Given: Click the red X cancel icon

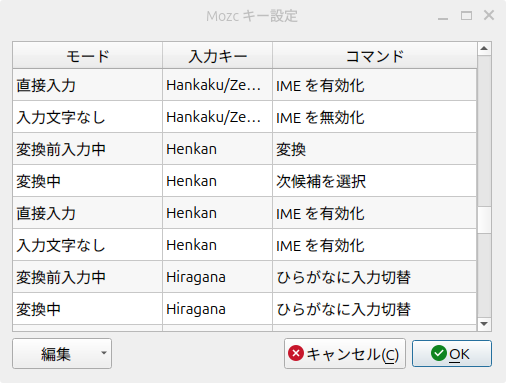Looking at the screenshot, I should point(296,353).
